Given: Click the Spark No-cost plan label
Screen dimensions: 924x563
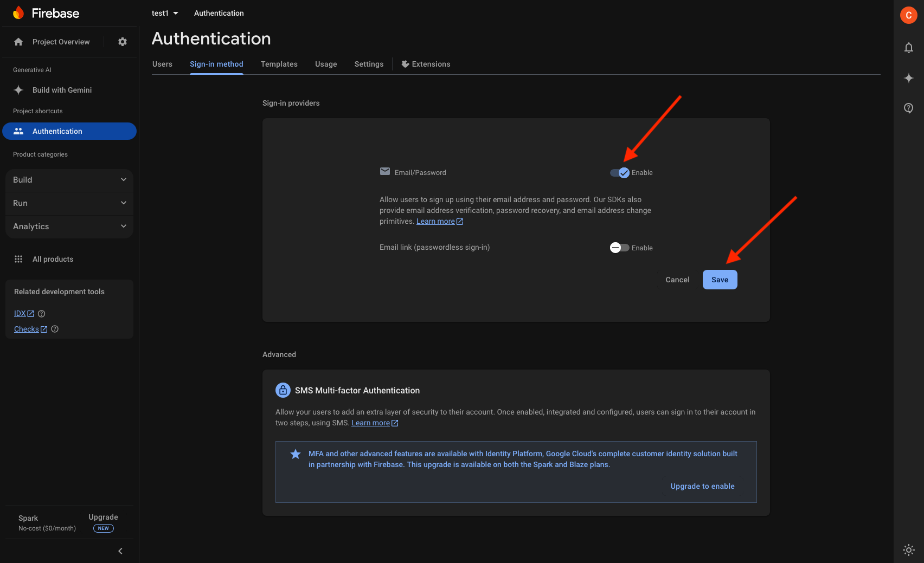Looking at the screenshot, I should point(47,523).
